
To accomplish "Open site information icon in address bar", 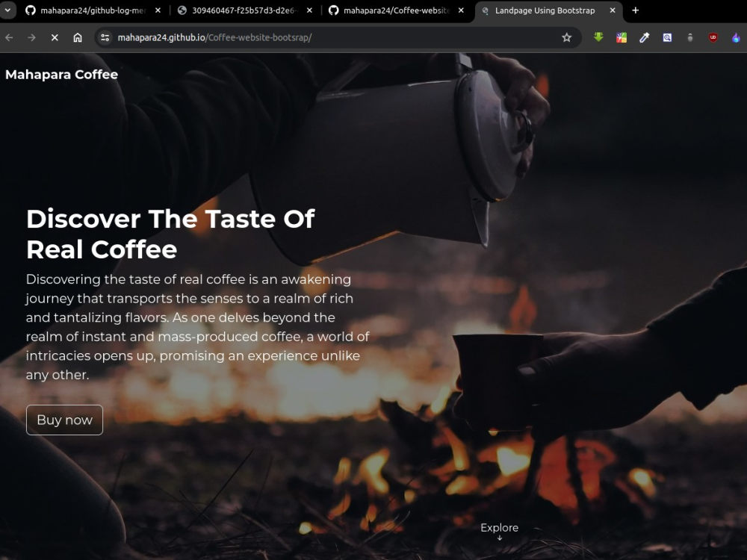I will pos(105,37).
